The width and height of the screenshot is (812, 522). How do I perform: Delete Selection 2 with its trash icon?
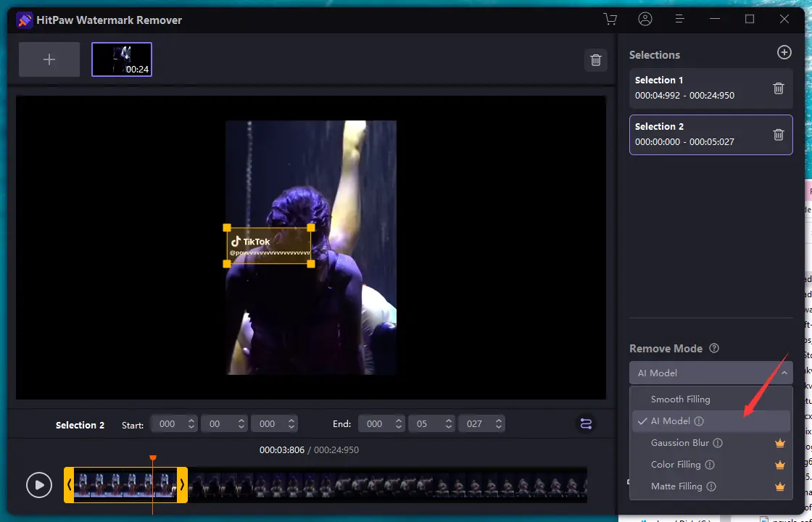click(x=779, y=135)
